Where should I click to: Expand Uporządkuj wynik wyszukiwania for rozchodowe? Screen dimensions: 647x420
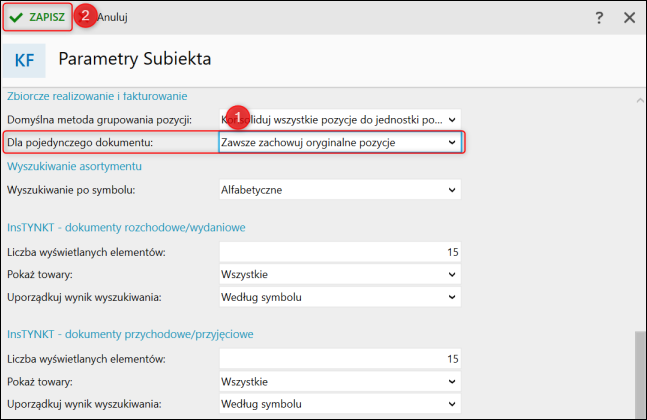339,297
